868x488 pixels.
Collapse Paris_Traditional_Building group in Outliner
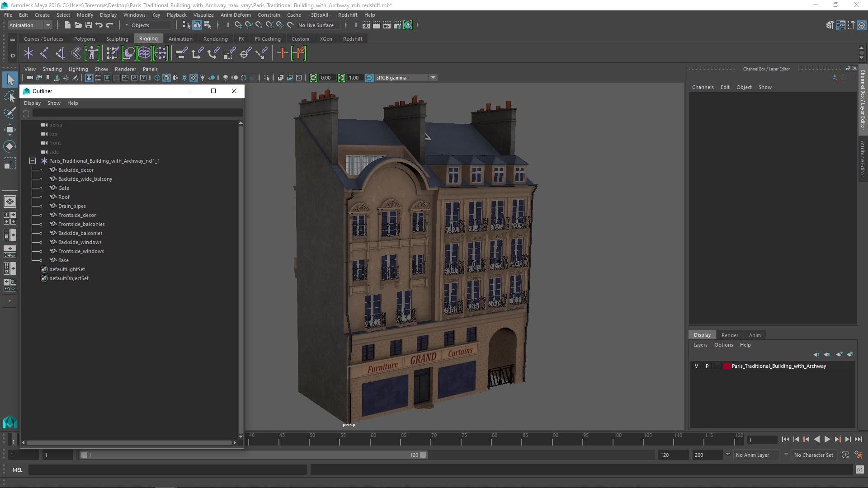click(x=33, y=161)
